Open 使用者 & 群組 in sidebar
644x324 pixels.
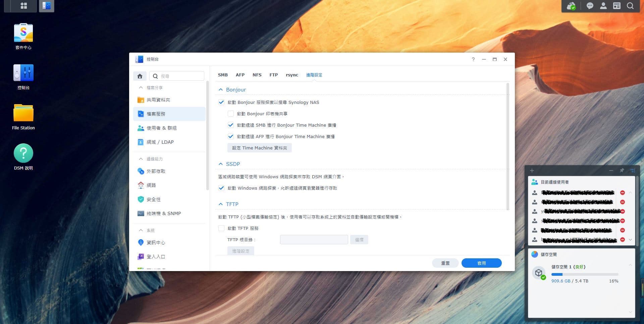169,128
